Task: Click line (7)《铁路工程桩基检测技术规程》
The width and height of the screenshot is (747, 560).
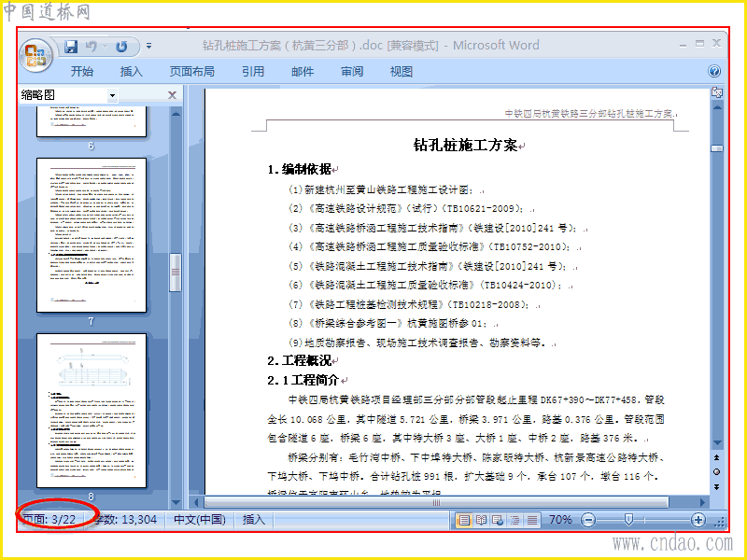Action: [409, 304]
